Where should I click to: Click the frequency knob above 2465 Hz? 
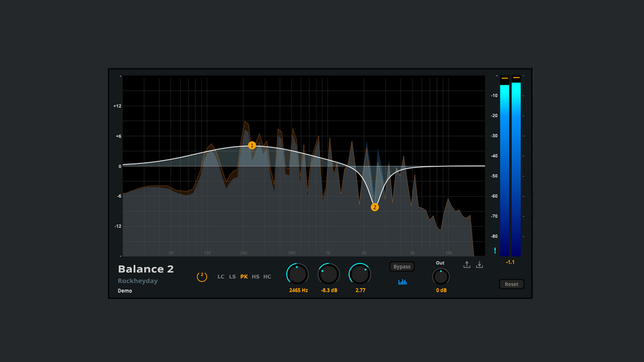(298, 274)
